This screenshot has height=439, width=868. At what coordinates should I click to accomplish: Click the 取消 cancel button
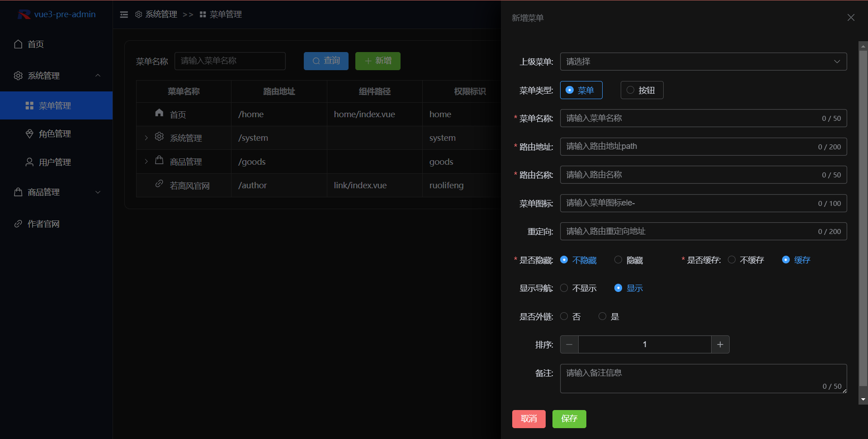coord(529,419)
